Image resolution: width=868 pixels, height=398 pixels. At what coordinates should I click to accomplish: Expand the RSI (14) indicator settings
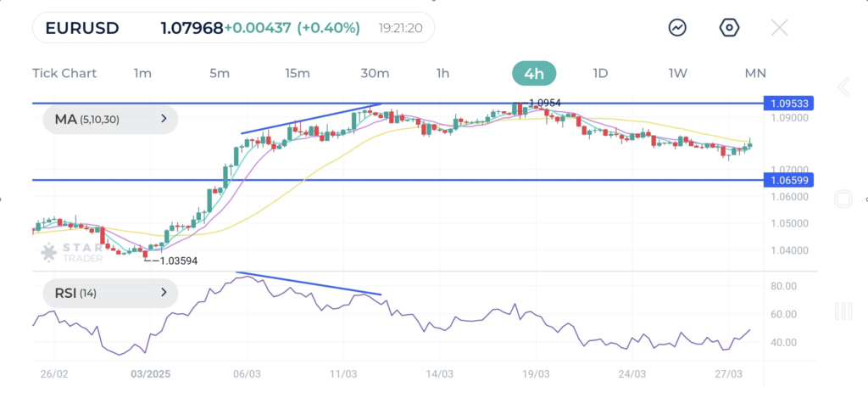coord(110,294)
